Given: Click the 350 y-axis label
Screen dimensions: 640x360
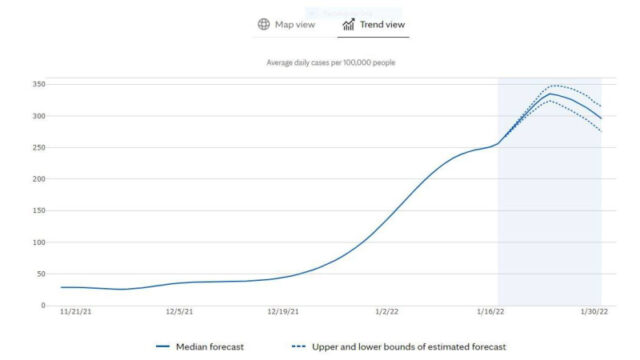Looking at the screenshot, I should (x=39, y=84).
